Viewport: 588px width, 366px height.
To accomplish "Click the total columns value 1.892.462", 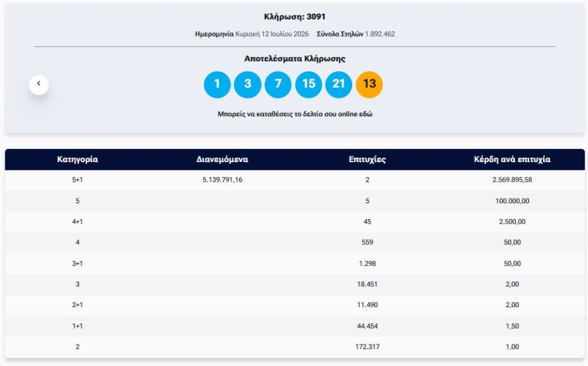I will pos(380,34).
